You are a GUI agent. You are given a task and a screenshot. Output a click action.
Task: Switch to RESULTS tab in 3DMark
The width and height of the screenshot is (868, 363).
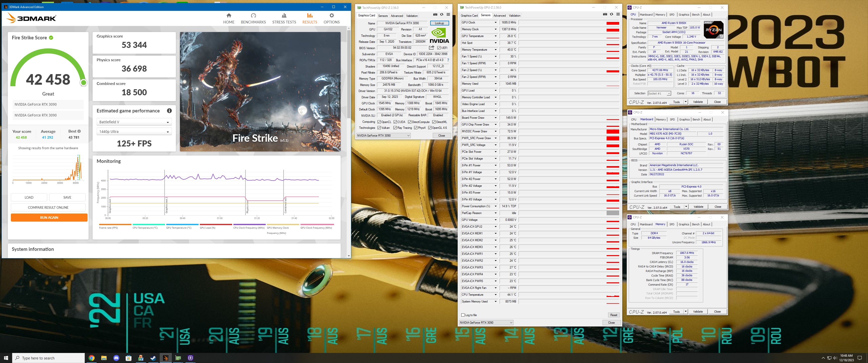(x=310, y=18)
